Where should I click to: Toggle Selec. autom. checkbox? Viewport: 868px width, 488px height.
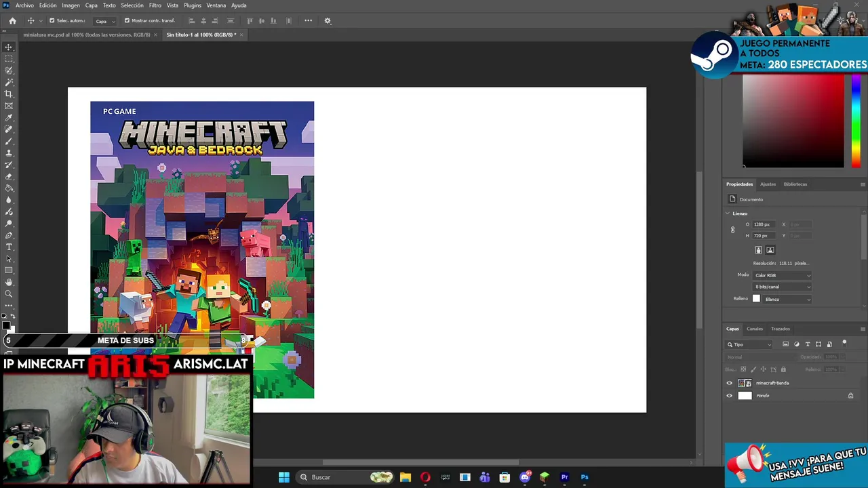click(x=52, y=20)
